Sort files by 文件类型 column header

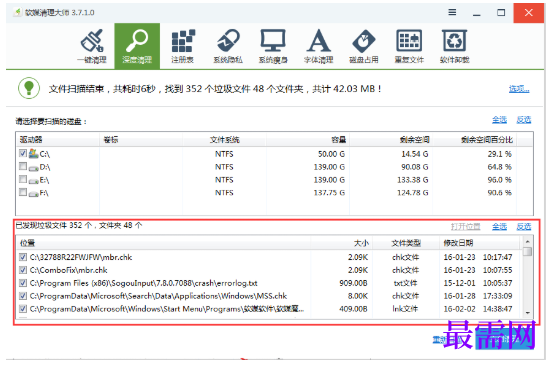[406, 243]
